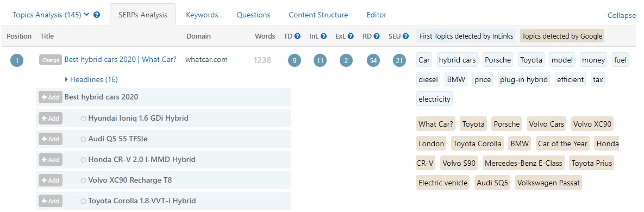Click Change button for whatcar result
Viewport: 644px width, 212px height.
pyautogui.click(x=51, y=60)
